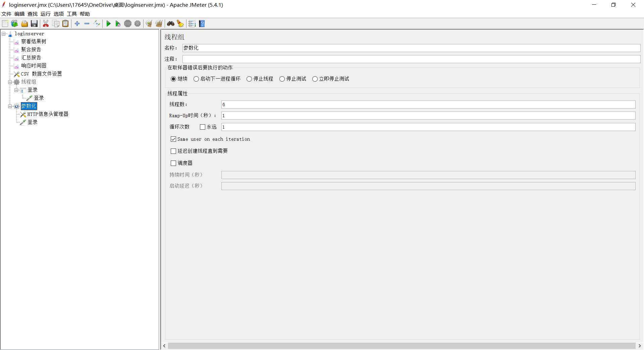The height and width of the screenshot is (350, 644).
Task: Select the greyed 线程组 tree node
Action: coord(29,82)
